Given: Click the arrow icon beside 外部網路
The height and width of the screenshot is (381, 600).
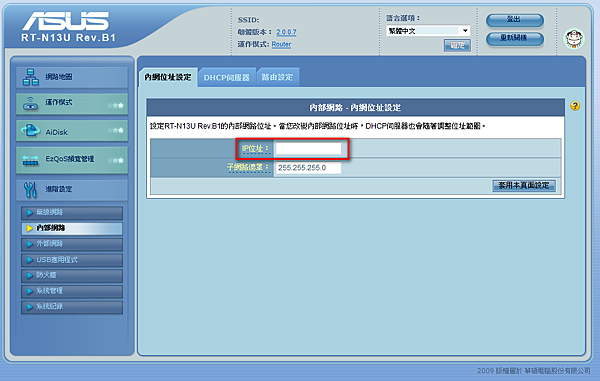Looking at the screenshot, I should [29, 244].
